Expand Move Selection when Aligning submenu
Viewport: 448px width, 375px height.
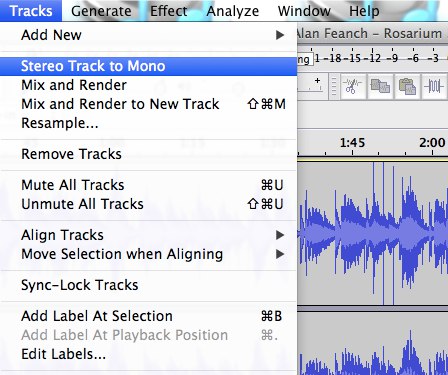pos(148,254)
